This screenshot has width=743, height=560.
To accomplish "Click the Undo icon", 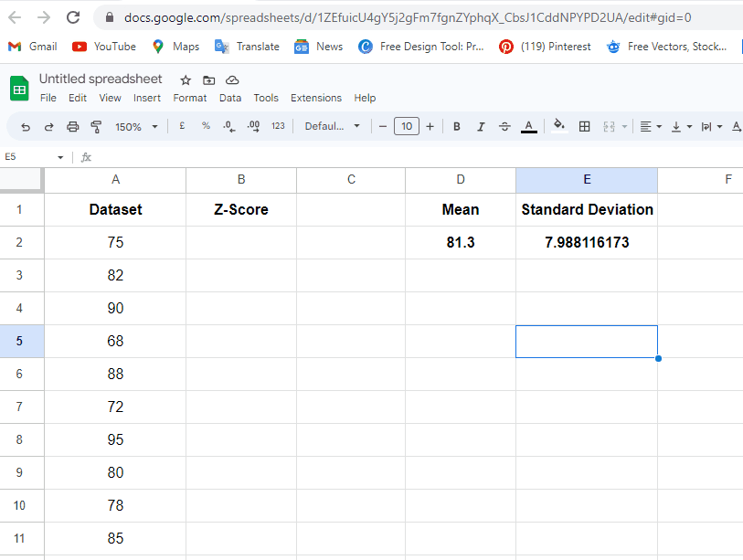I will pyautogui.click(x=26, y=126).
